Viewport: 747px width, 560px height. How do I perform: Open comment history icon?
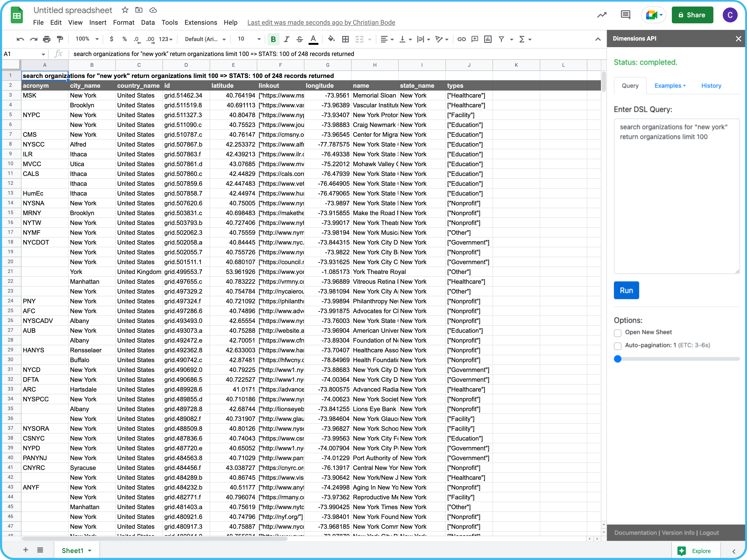(x=625, y=15)
